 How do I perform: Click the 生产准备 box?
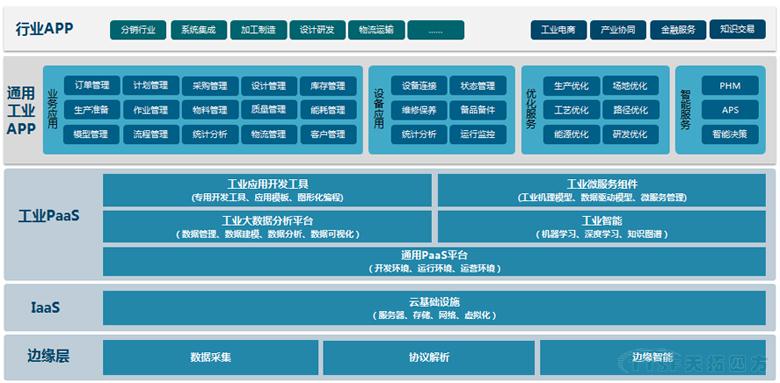click(92, 109)
